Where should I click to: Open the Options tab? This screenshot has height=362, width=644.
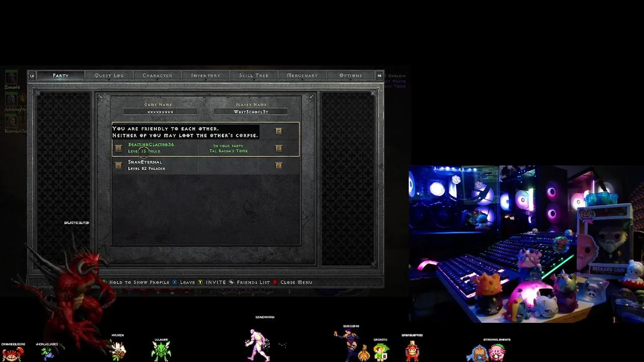[351, 75]
